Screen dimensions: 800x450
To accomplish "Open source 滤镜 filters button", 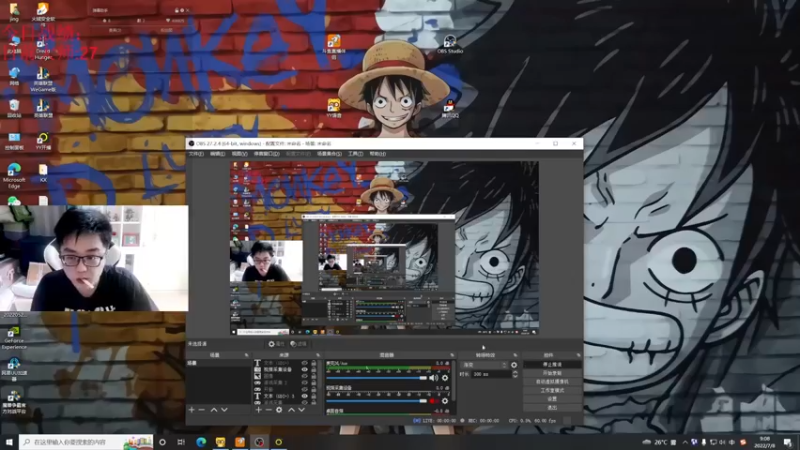I will (299, 344).
